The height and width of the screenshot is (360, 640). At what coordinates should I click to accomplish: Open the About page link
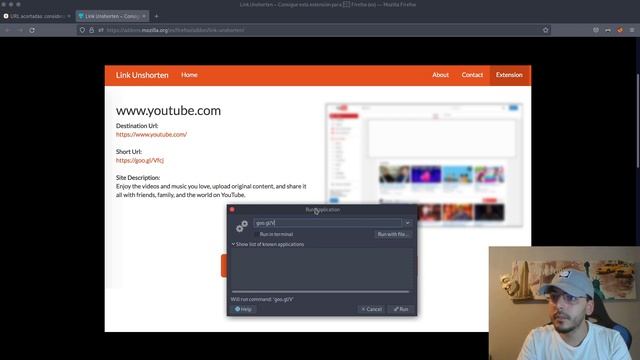click(x=440, y=75)
